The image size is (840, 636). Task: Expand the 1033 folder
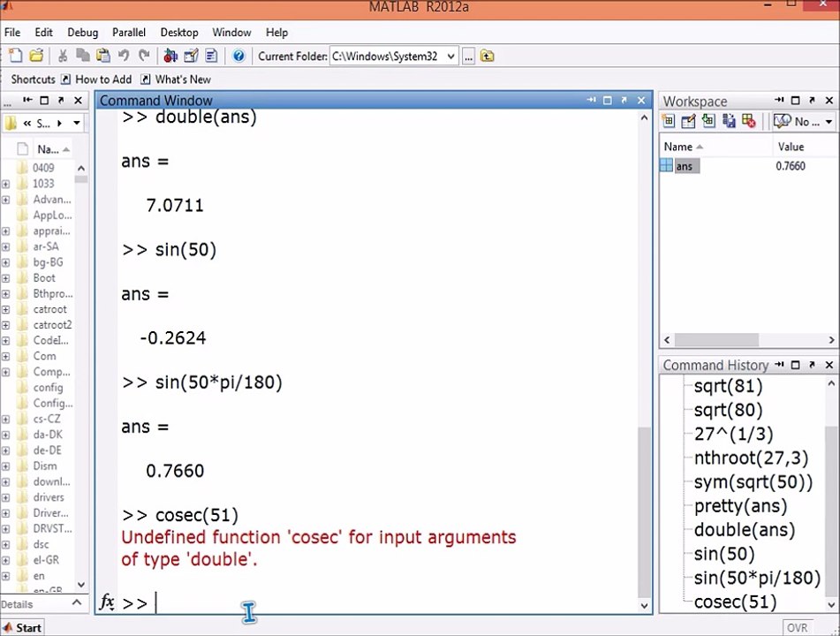6,184
